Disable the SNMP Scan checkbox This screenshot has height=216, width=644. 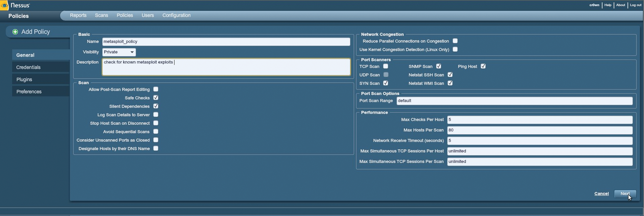(x=438, y=66)
